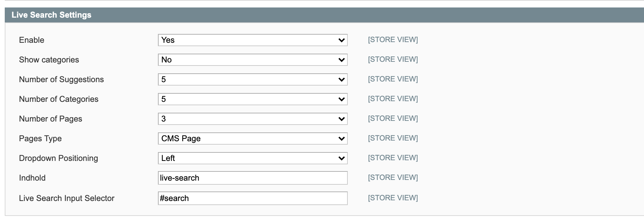The height and width of the screenshot is (220, 644).
Task: Click the Dropdown Positioning label
Action: [58, 158]
